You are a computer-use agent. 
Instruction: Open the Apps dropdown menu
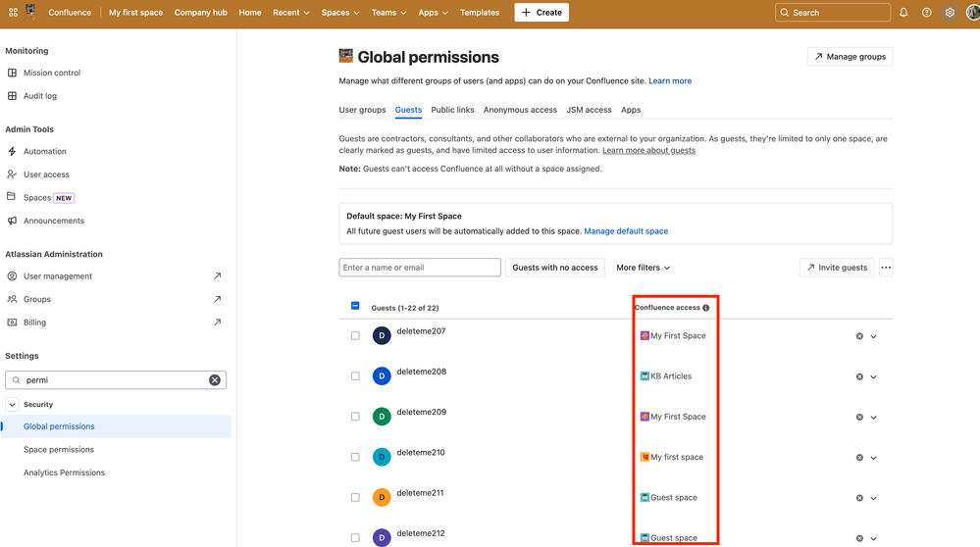[x=434, y=13]
